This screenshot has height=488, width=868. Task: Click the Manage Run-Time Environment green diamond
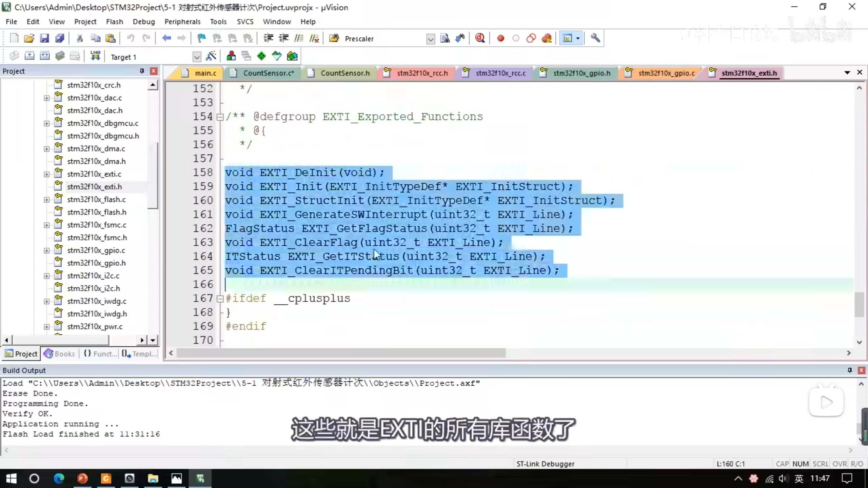point(261,56)
